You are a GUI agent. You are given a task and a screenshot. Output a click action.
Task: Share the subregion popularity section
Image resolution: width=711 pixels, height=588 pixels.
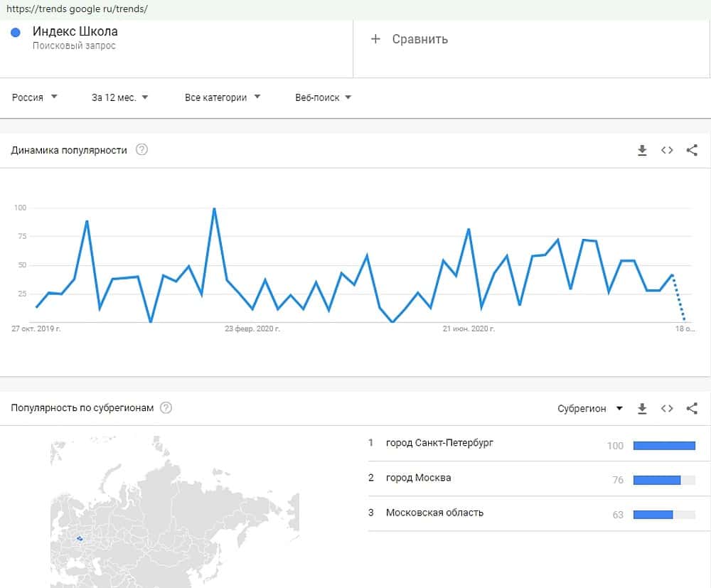click(692, 408)
